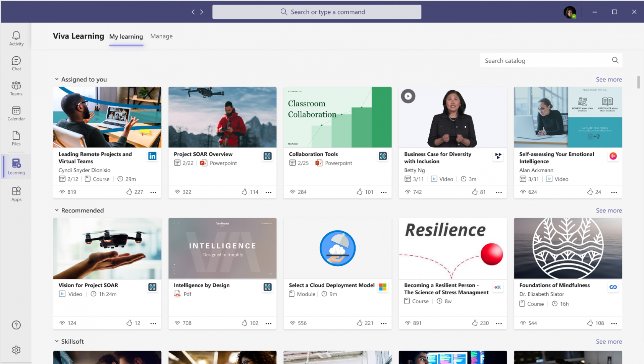Click the Help question mark icon
This screenshot has height=364, width=644.
coord(16,325)
